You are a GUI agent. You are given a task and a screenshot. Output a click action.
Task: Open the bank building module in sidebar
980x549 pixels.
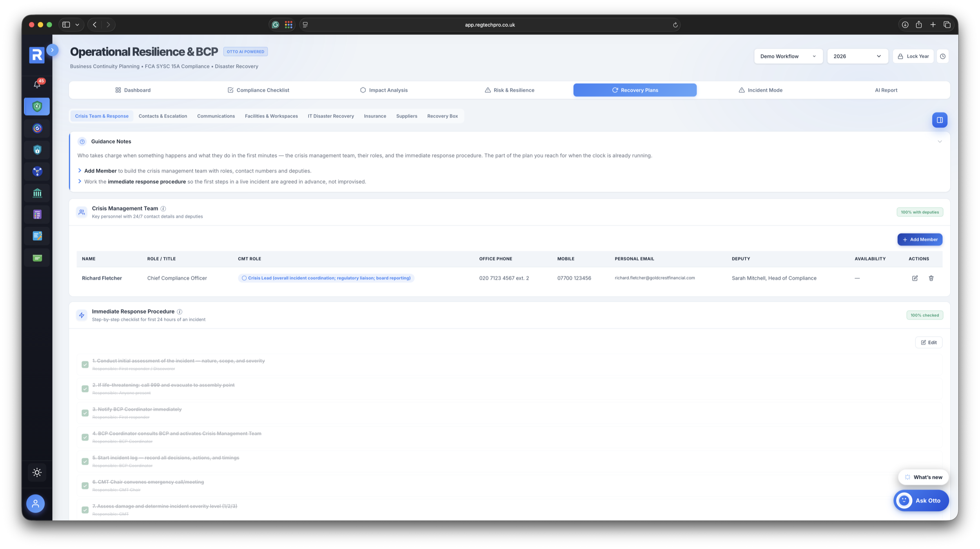tap(37, 193)
